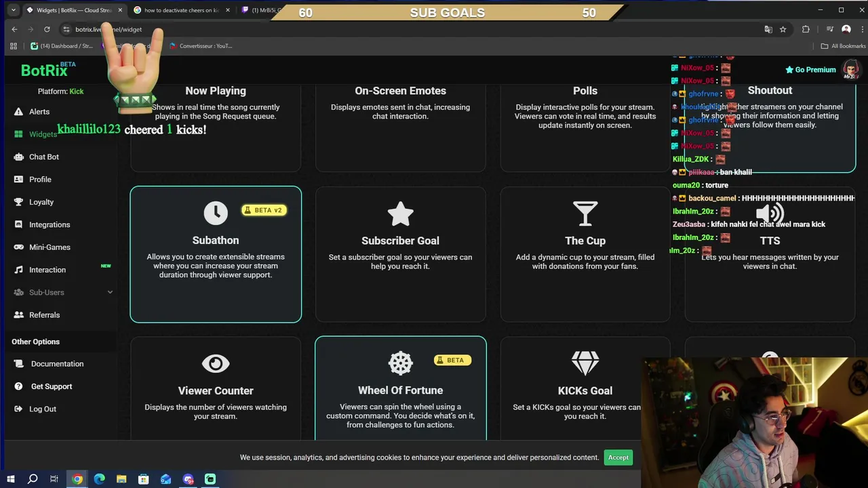
Task: Open the All Bookmarks folder
Action: click(x=843, y=46)
